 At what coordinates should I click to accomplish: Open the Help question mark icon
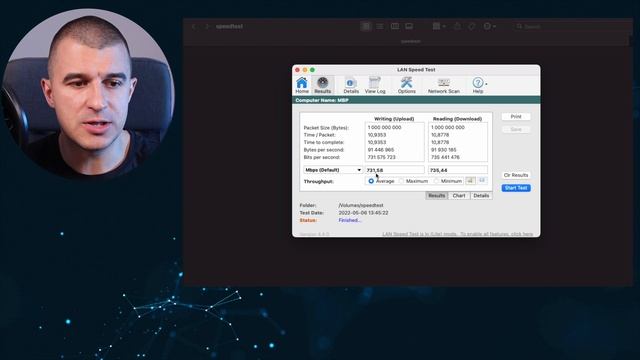[x=478, y=83]
